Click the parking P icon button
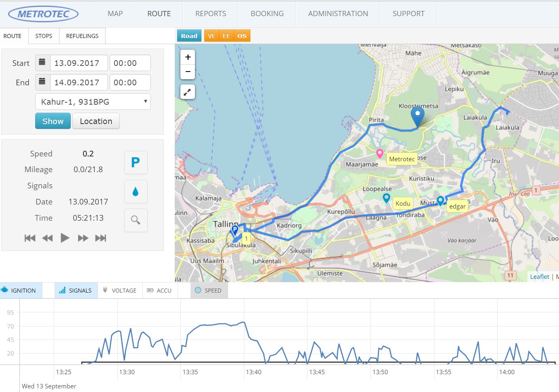The height and width of the screenshot is (392, 559). pyautogui.click(x=136, y=162)
